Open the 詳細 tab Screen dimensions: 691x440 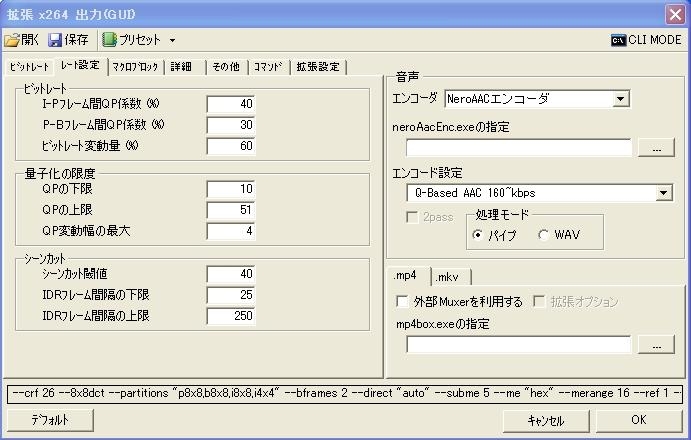point(184,67)
